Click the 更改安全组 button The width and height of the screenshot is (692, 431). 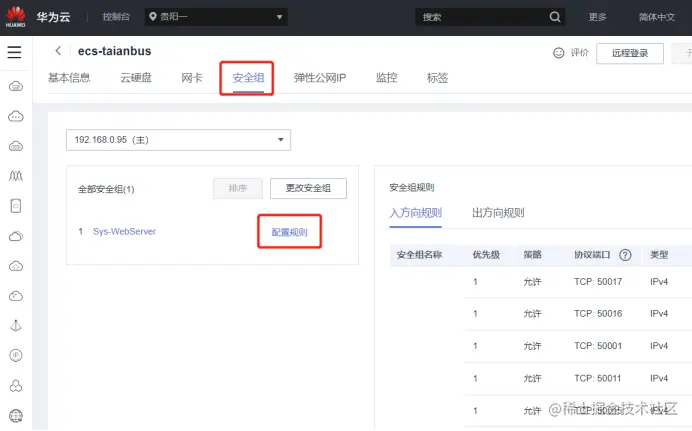pyautogui.click(x=308, y=188)
